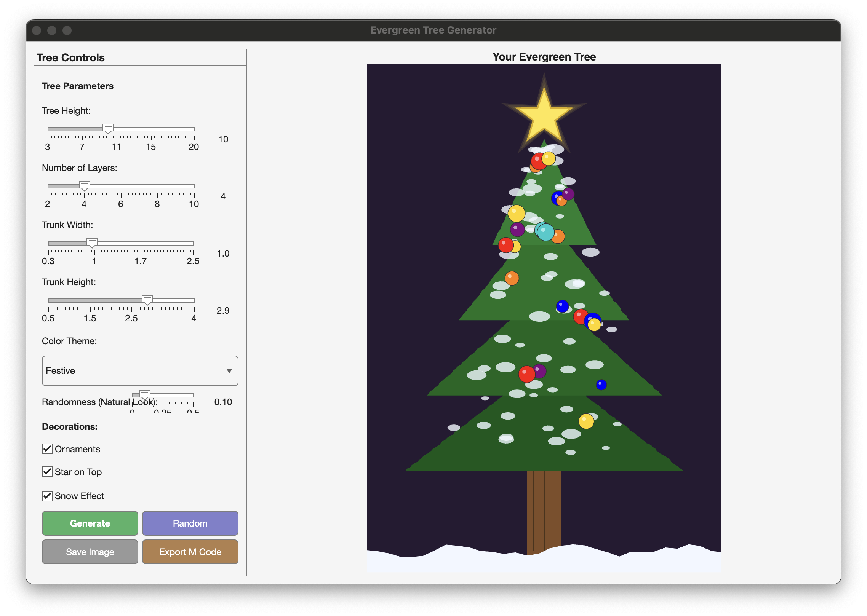The width and height of the screenshot is (867, 616).
Task: Click the yellow star atop the tree
Action: pyautogui.click(x=544, y=115)
